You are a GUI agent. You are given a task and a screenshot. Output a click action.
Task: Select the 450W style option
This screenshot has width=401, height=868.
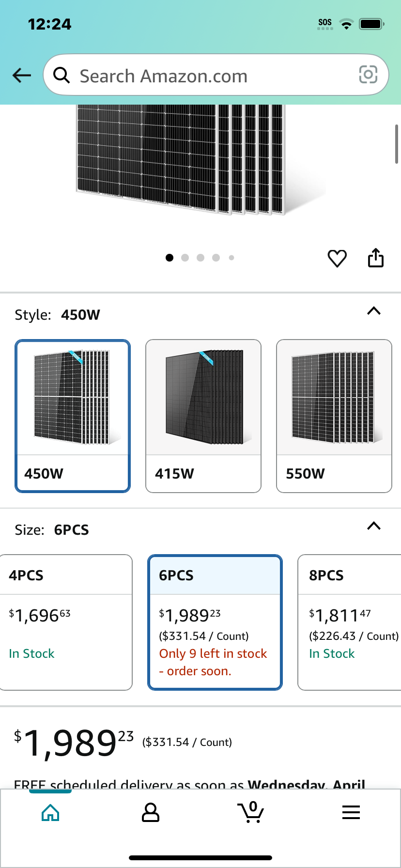[73, 416]
